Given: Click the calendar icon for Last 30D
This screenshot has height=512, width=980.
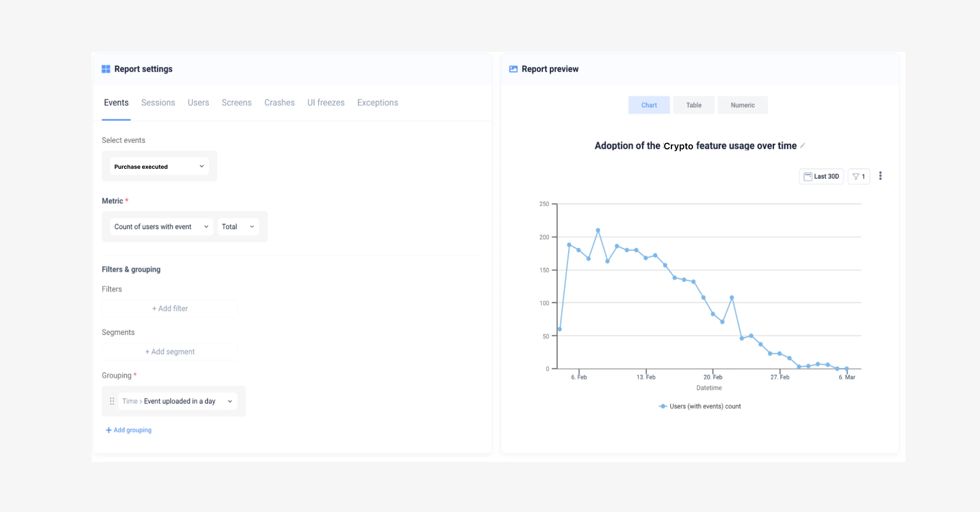Looking at the screenshot, I should coord(808,176).
